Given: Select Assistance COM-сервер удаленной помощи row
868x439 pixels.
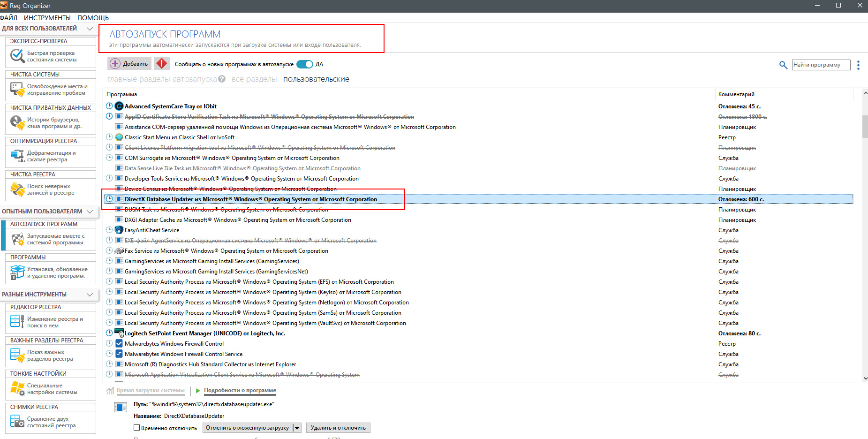Looking at the screenshot, I should tap(478, 127).
